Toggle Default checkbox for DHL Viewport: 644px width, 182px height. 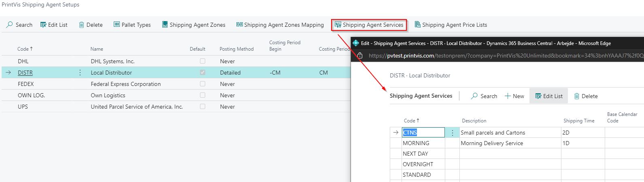(x=202, y=61)
